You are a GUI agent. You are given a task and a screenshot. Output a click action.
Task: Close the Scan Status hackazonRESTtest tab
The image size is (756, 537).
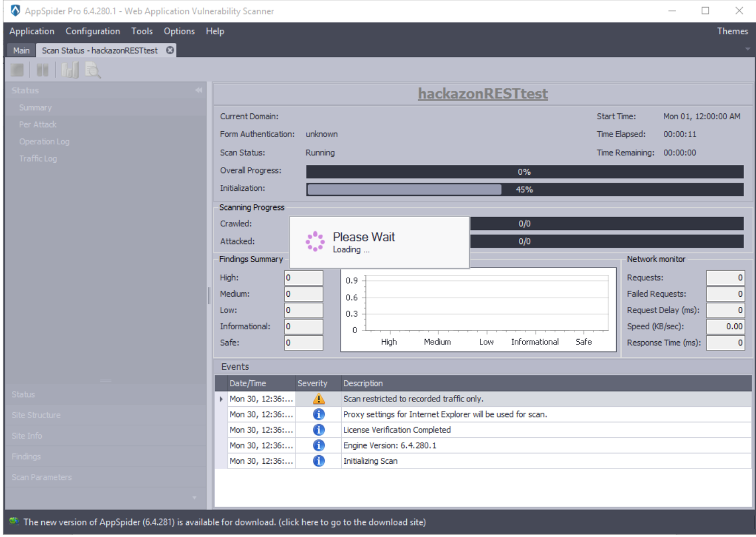click(x=170, y=50)
